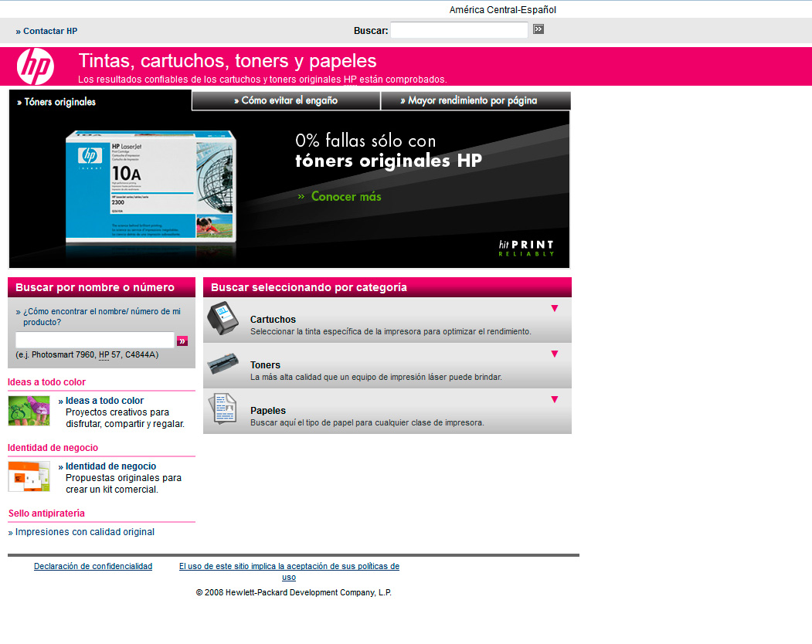
Task: Focus the top Buscar search field
Action: (x=460, y=30)
